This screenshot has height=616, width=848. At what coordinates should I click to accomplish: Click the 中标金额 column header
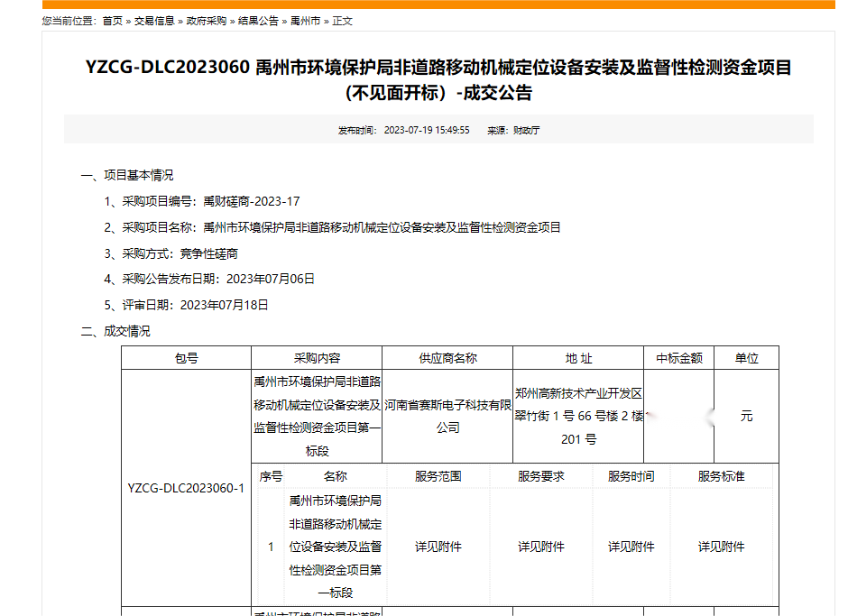coord(679,358)
